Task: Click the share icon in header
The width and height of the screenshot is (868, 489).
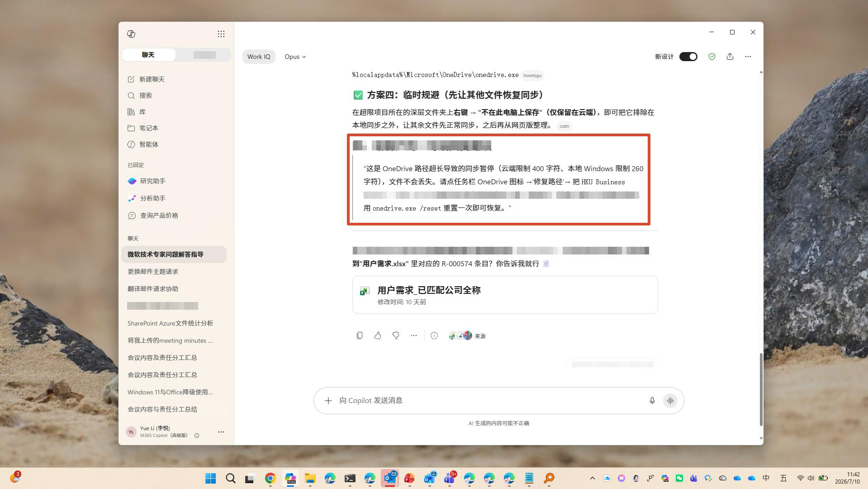Action: point(730,57)
